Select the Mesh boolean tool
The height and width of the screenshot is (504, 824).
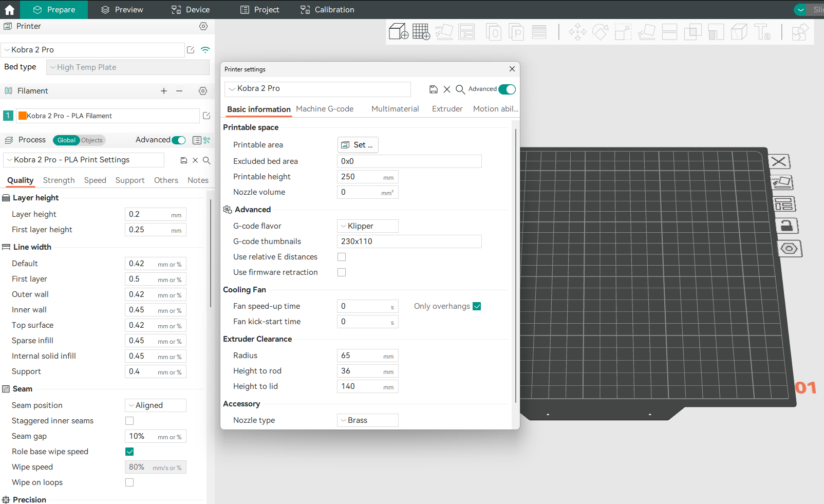pos(692,32)
